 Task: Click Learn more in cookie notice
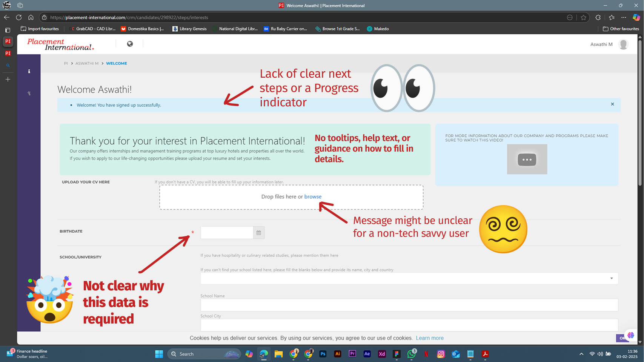[x=430, y=338]
